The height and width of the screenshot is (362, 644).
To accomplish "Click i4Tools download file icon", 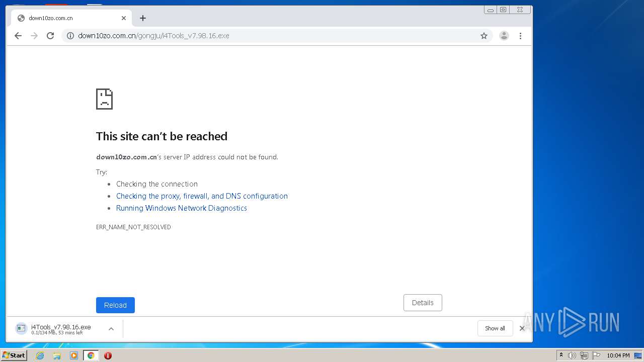I will [x=21, y=329].
